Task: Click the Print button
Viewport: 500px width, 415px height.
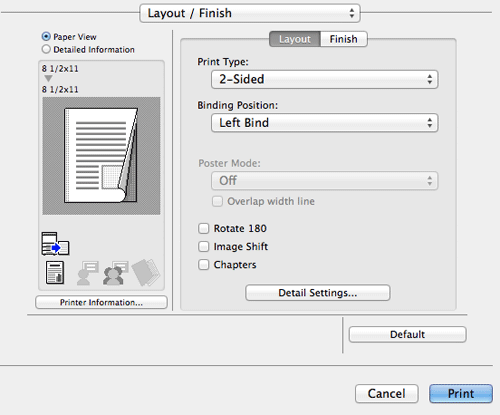Action: 461,394
